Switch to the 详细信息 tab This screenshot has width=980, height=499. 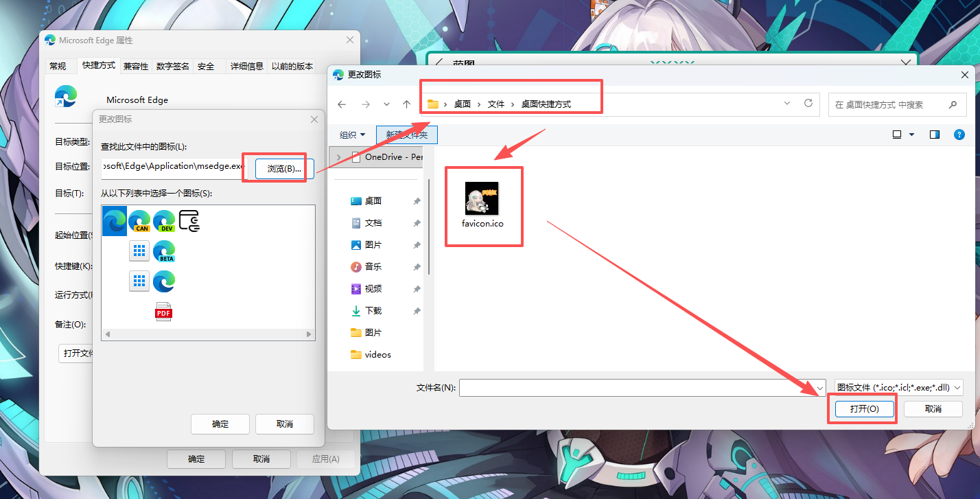247,66
